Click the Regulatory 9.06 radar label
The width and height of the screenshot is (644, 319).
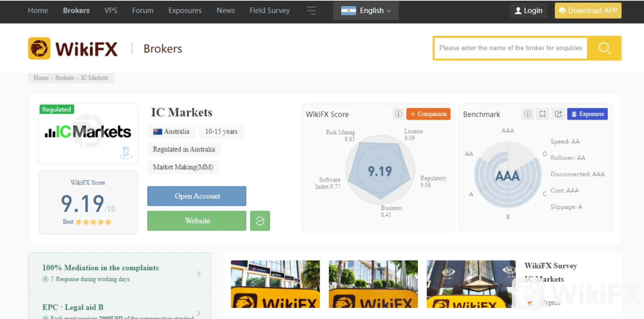[x=433, y=182]
